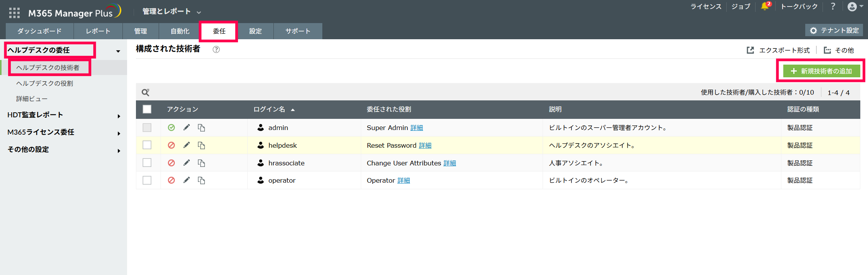Select the operator row checkbox
The height and width of the screenshot is (275, 868).
[147, 180]
